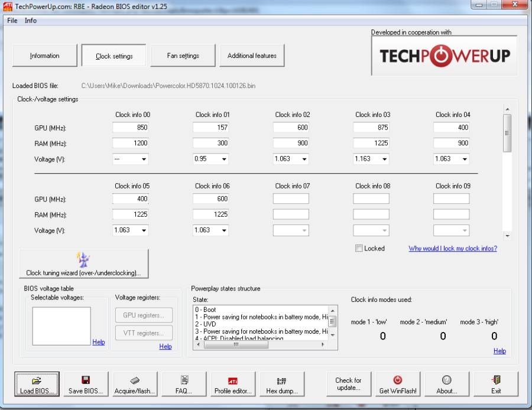532x410 pixels.
Task: Open Profile editor via ATI icon
Action: pyautogui.click(x=233, y=381)
